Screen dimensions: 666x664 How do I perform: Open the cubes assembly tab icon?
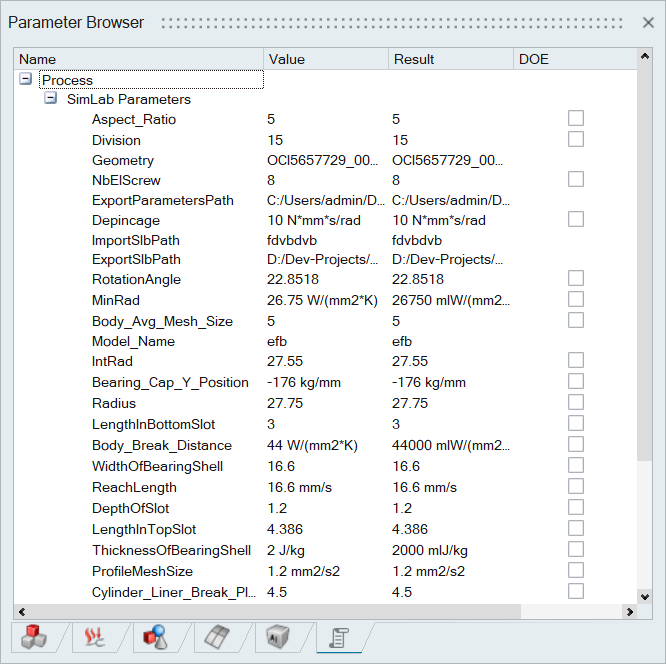[x=33, y=638]
